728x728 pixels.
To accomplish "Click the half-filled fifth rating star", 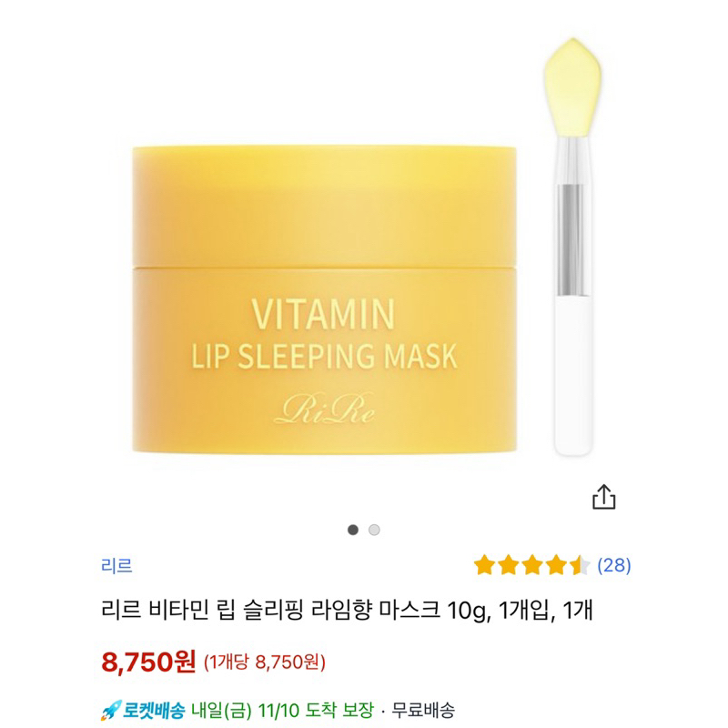I will [x=580, y=565].
